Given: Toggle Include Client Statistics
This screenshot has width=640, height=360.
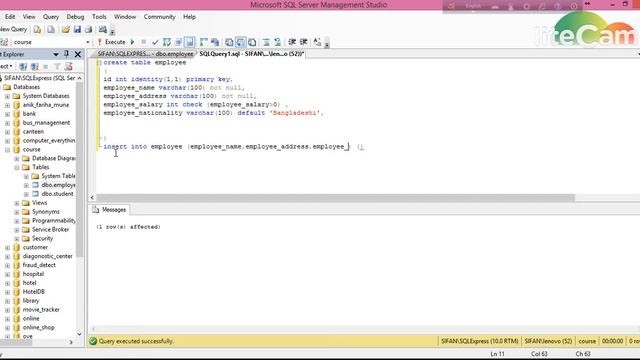Looking at the screenshot, I should tap(215, 42).
